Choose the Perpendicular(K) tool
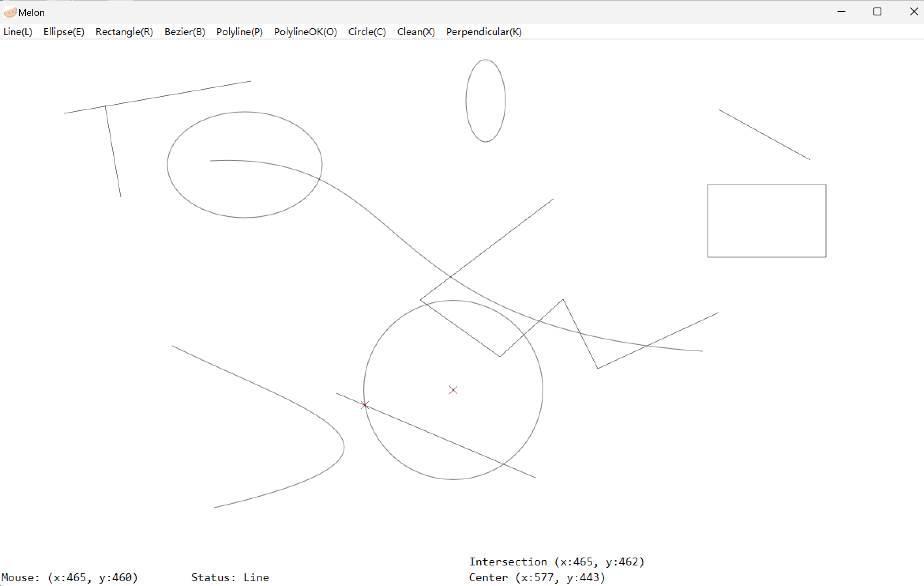Viewport: 924px width, 586px height. click(x=484, y=32)
